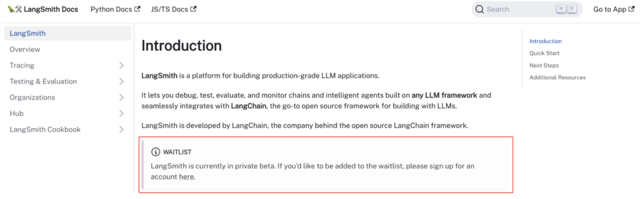The image size is (644, 199).
Task: Click the info icon in the Waitlist notice
Action: [x=156, y=152]
